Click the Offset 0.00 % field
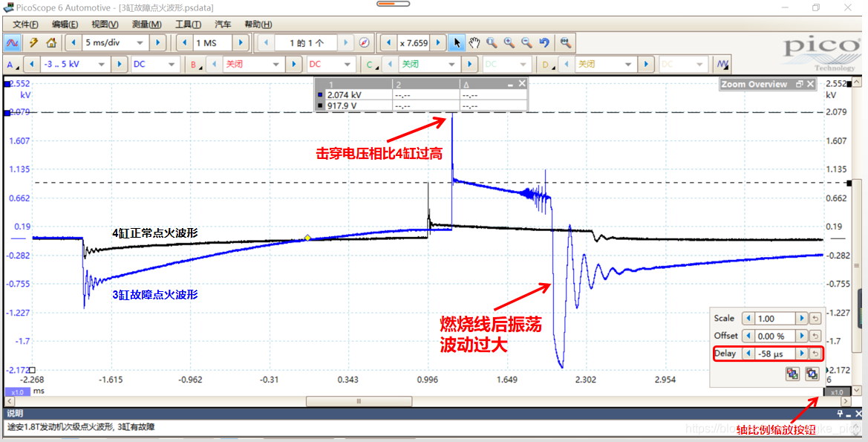This screenshot has width=868, height=442. pyautogui.click(x=774, y=336)
